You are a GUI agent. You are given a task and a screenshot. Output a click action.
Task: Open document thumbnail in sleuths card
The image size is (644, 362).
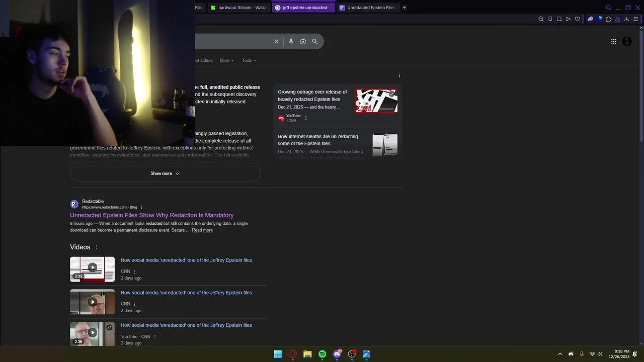(x=385, y=145)
